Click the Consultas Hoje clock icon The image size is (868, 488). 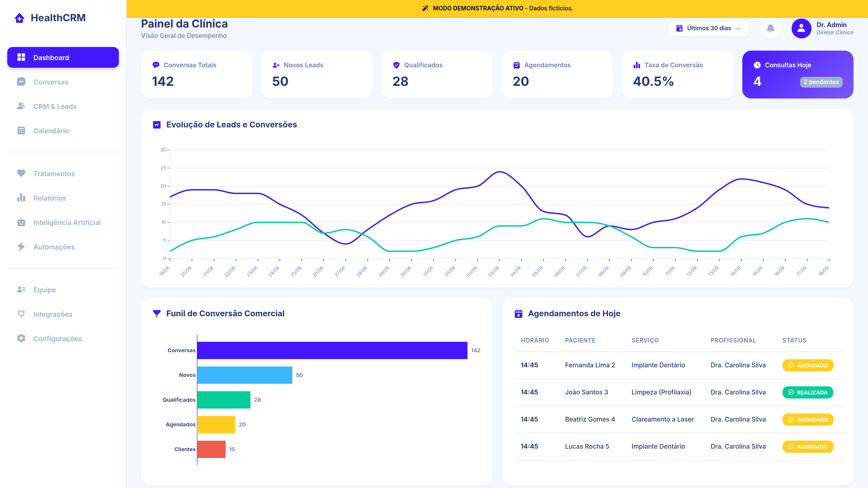click(757, 65)
